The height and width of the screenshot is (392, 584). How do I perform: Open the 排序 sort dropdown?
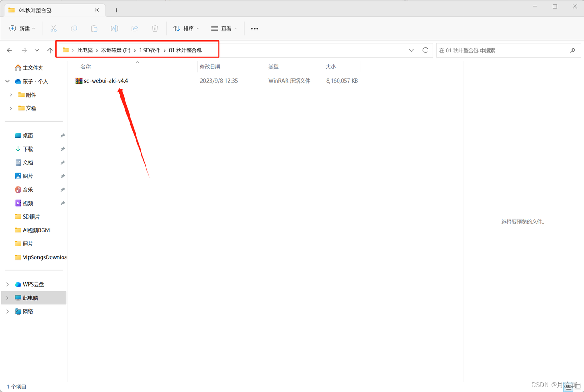pyautogui.click(x=186, y=29)
